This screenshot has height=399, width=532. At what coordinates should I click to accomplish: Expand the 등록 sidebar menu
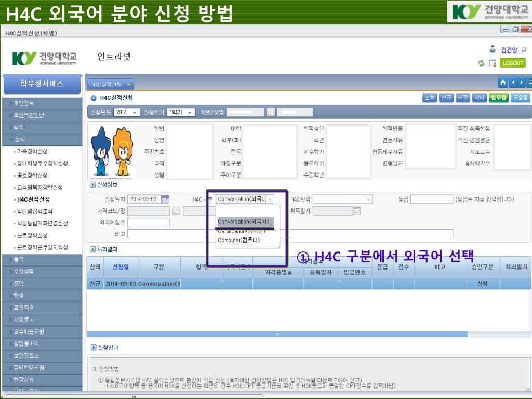(x=42, y=259)
